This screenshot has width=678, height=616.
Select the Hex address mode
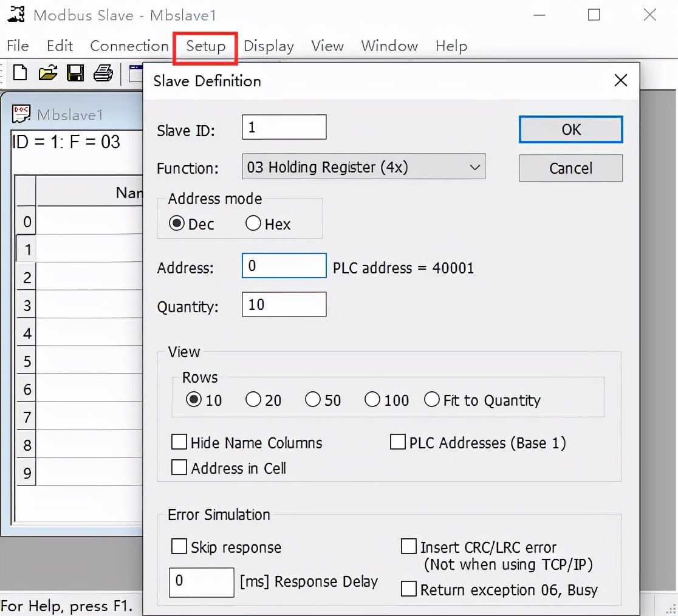tap(253, 224)
